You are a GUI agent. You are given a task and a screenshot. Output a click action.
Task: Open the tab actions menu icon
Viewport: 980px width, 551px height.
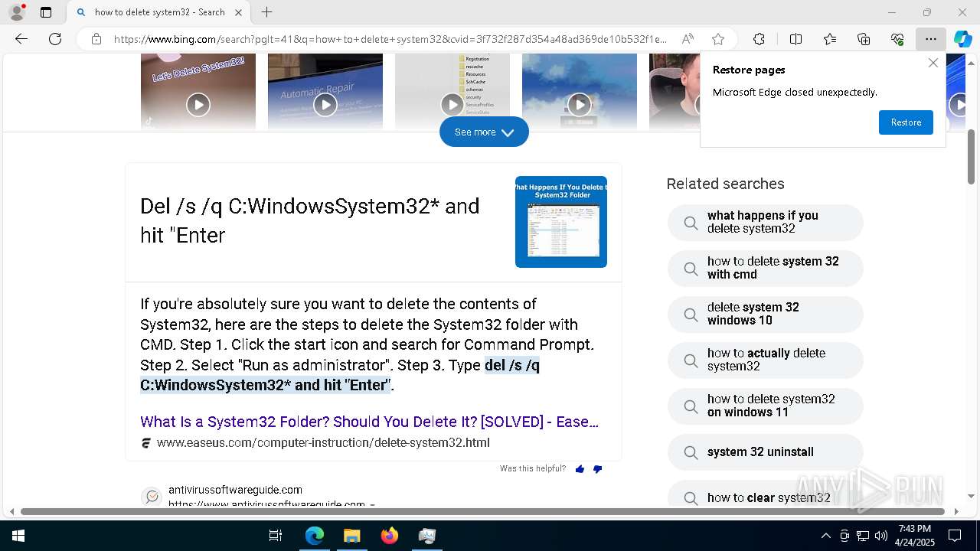46,12
